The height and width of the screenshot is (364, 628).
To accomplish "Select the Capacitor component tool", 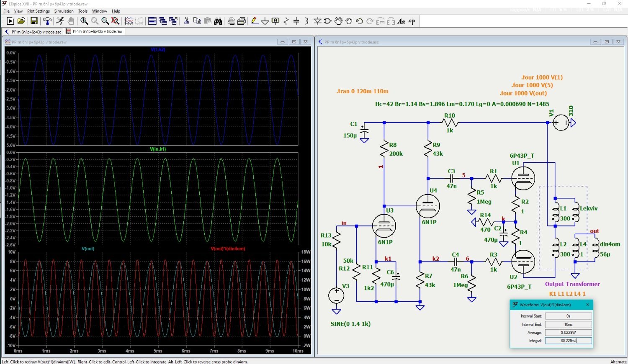I will pos(296,21).
